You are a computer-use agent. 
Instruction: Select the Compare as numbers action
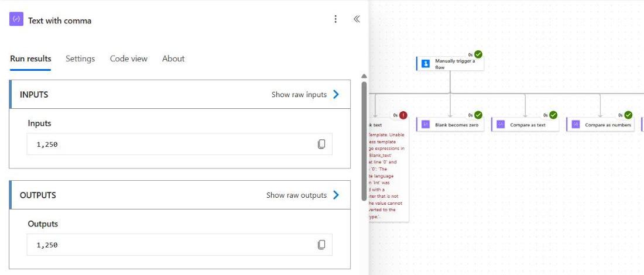click(x=601, y=125)
